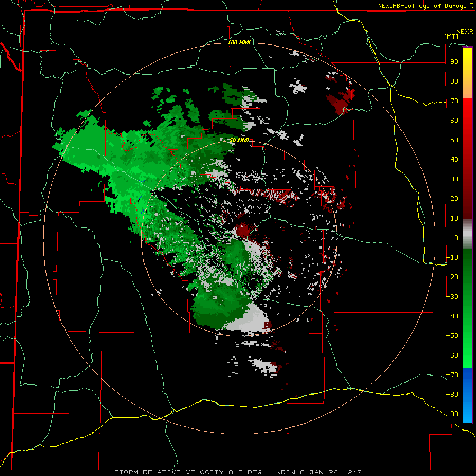Image resolution: width=476 pixels, height=476 pixels.
Task: Click the KRIW station identifier in the caption
Action: [x=287, y=472]
